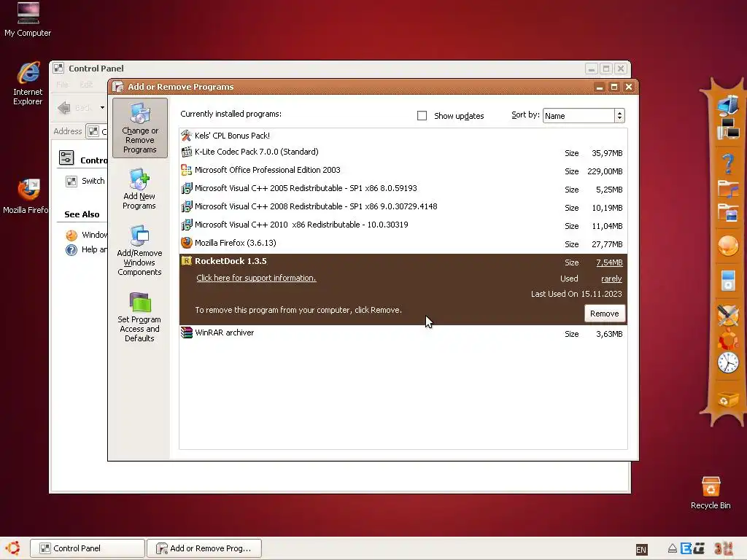The width and height of the screenshot is (747, 560).
Task: Click the 7,54MB size value
Action: point(609,262)
